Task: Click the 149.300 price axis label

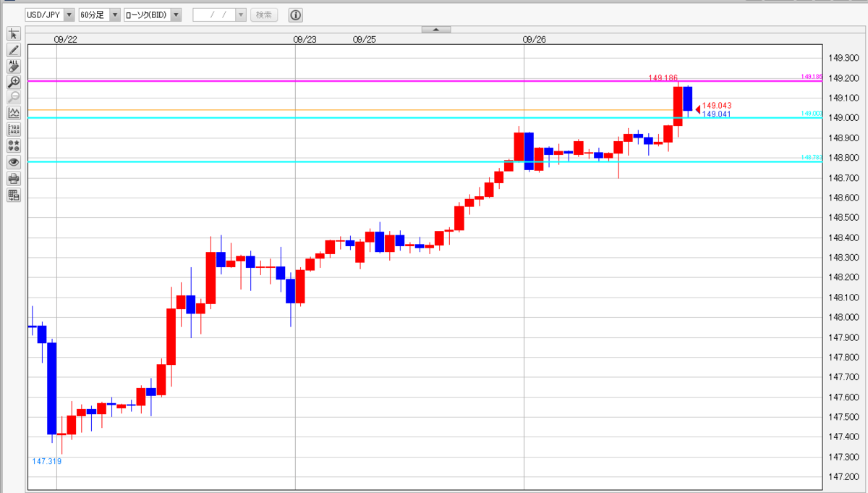Action: [x=843, y=58]
